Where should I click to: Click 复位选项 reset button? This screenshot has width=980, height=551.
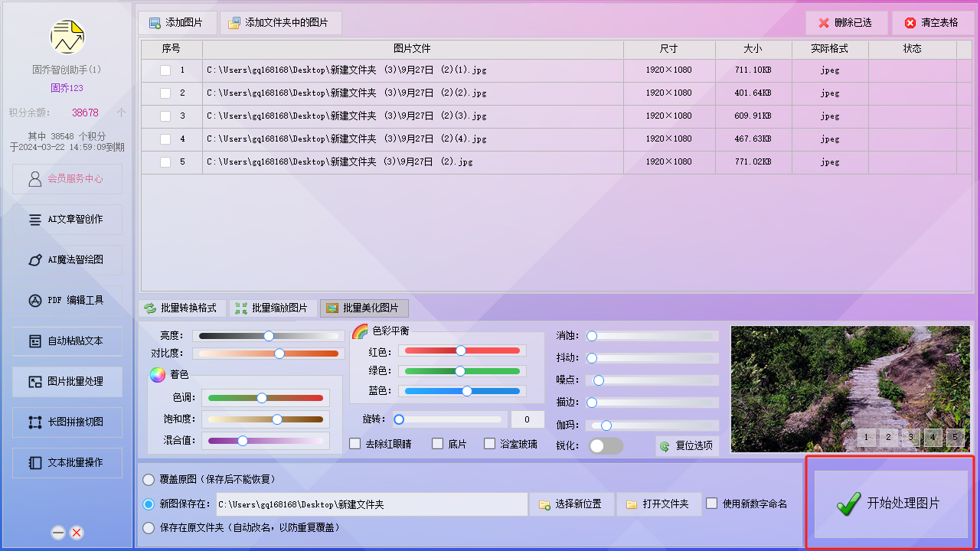pyautogui.click(x=687, y=446)
